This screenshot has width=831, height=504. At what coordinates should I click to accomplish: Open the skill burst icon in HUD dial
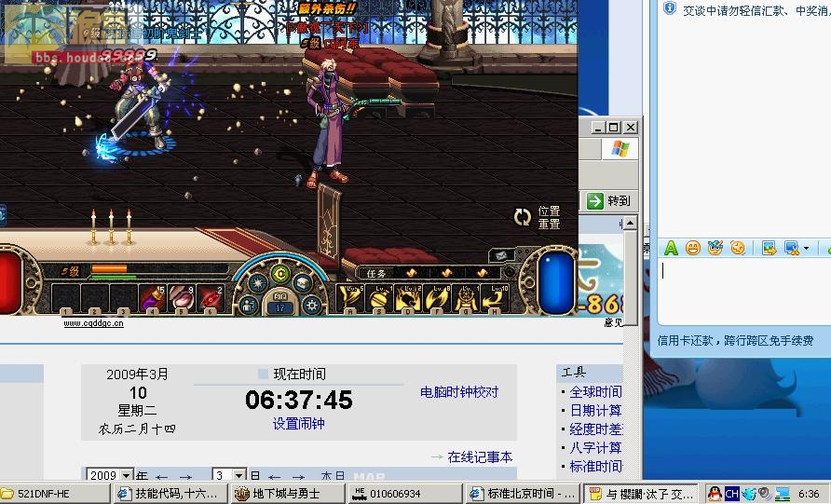257,283
